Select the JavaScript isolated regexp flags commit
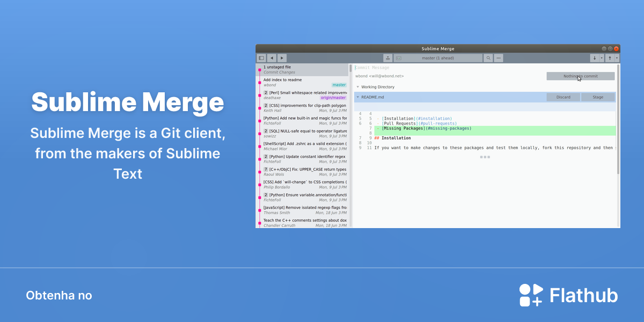Image resolution: width=644 pixels, height=322 pixels. click(303, 210)
